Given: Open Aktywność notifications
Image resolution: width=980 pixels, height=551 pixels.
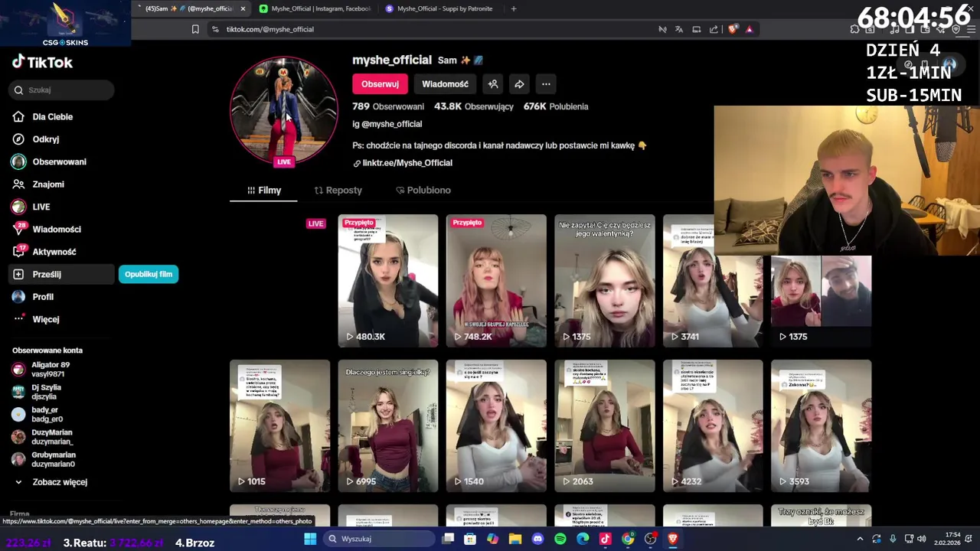Looking at the screenshot, I should [x=44, y=252].
